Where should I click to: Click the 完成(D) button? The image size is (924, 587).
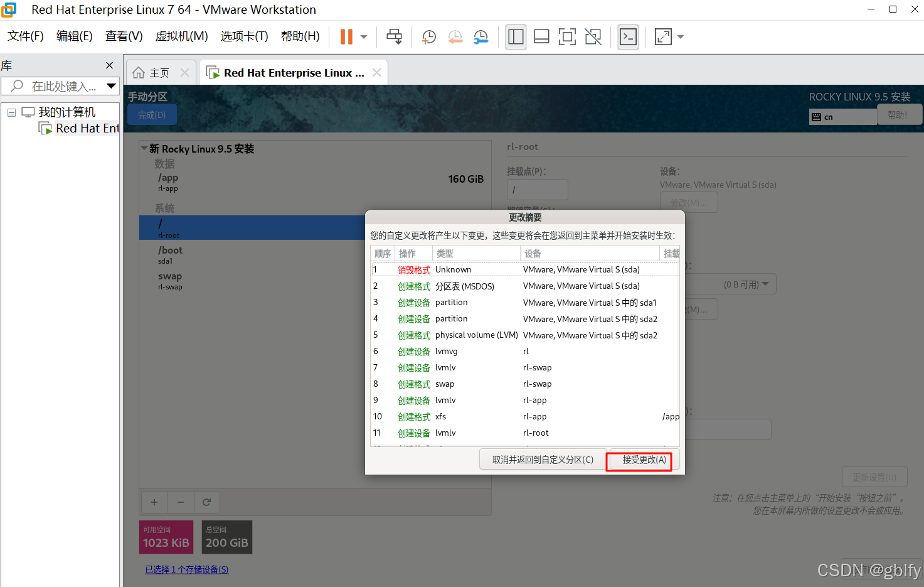point(152,115)
